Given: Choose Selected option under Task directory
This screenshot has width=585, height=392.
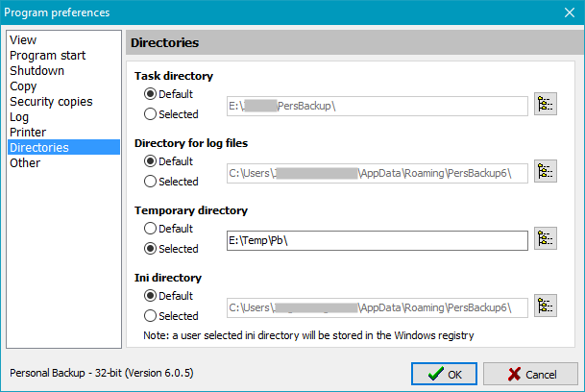Looking at the screenshot, I should (150, 114).
